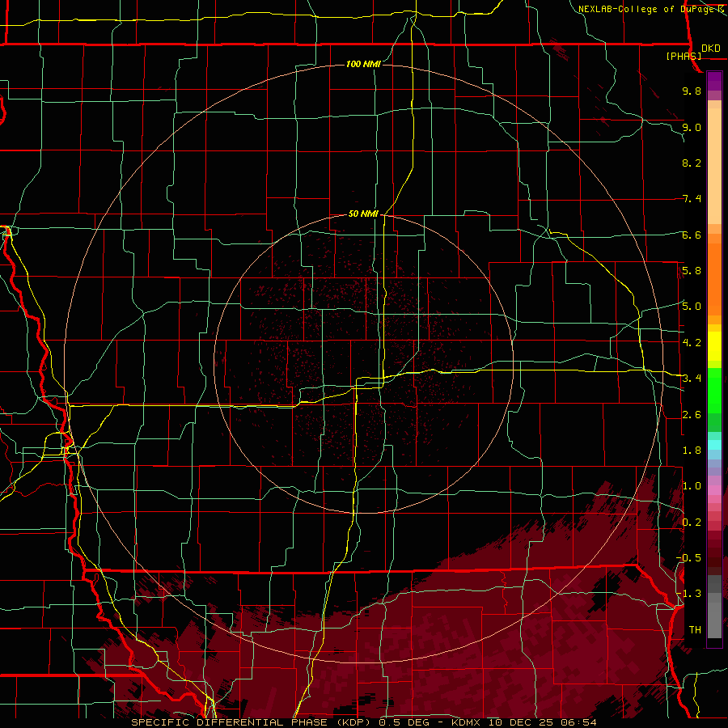This screenshot has width=728, height=728.
Task: Click the 50 NMI range ring label
Action: pos(363,214)
